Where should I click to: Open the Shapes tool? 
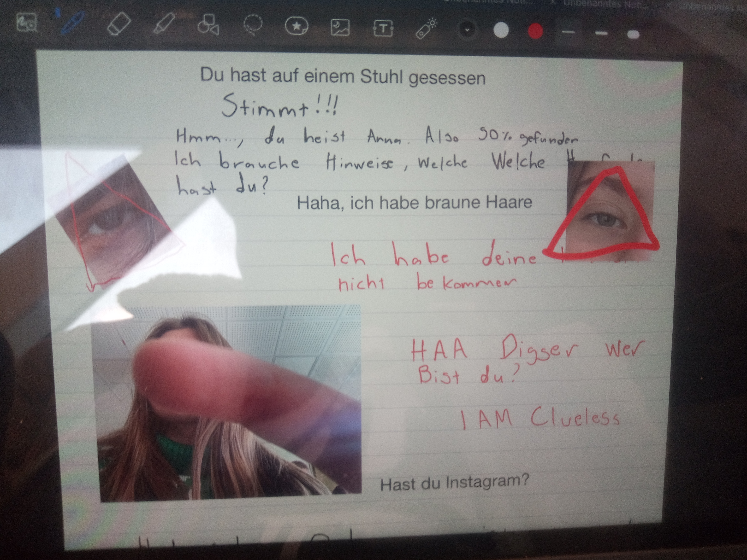[x=208, y=24]
